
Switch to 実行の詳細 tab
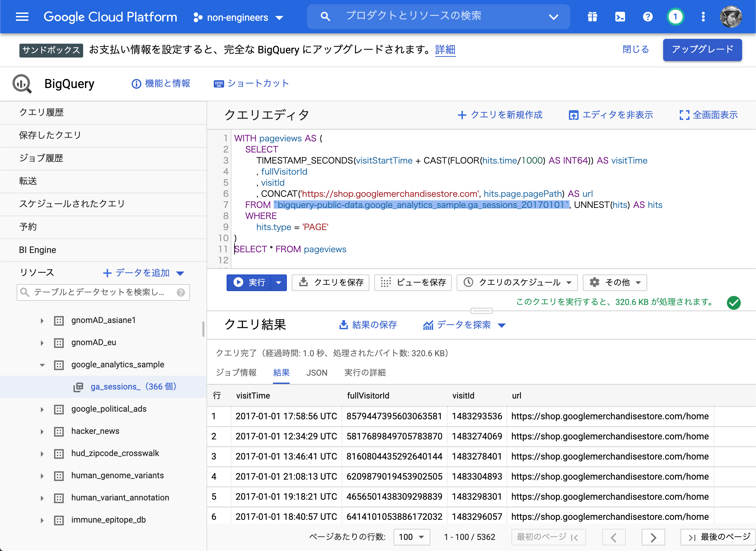(x=364, y=373)
